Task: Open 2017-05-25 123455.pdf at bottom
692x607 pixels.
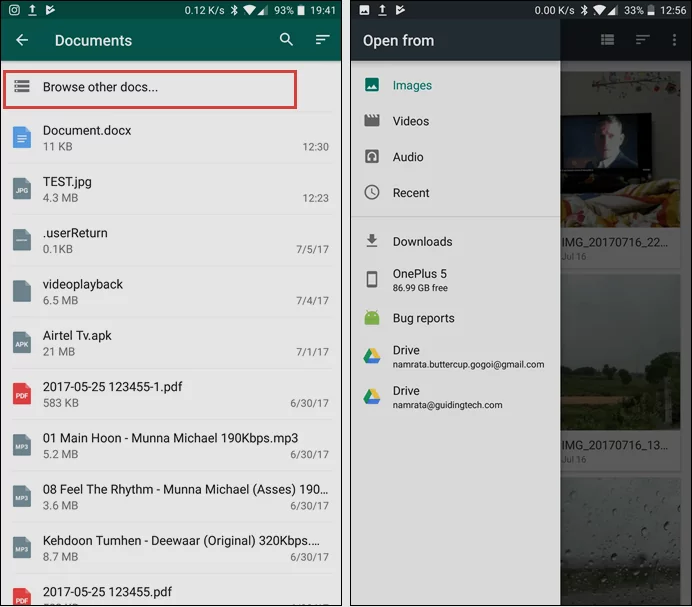Action: point(171,590)
